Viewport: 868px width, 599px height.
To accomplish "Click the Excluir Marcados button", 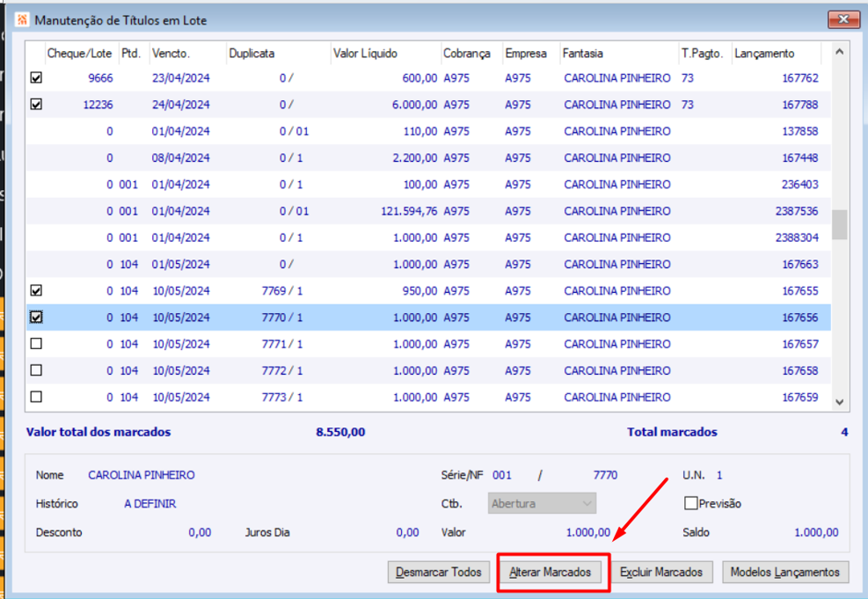I will click(x=661, y=572).
